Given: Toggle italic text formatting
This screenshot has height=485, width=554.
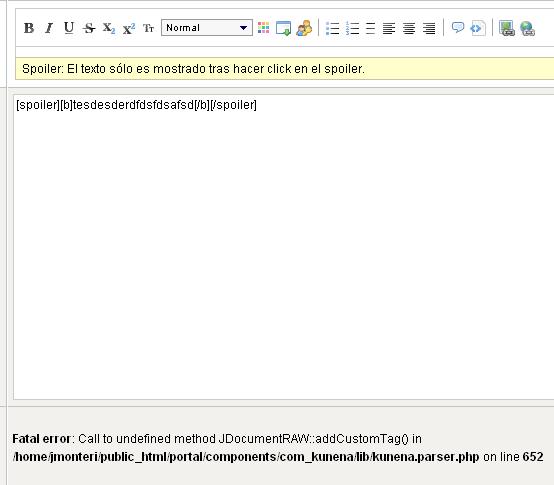Looking at the screenshot, I should pos(49,28).
